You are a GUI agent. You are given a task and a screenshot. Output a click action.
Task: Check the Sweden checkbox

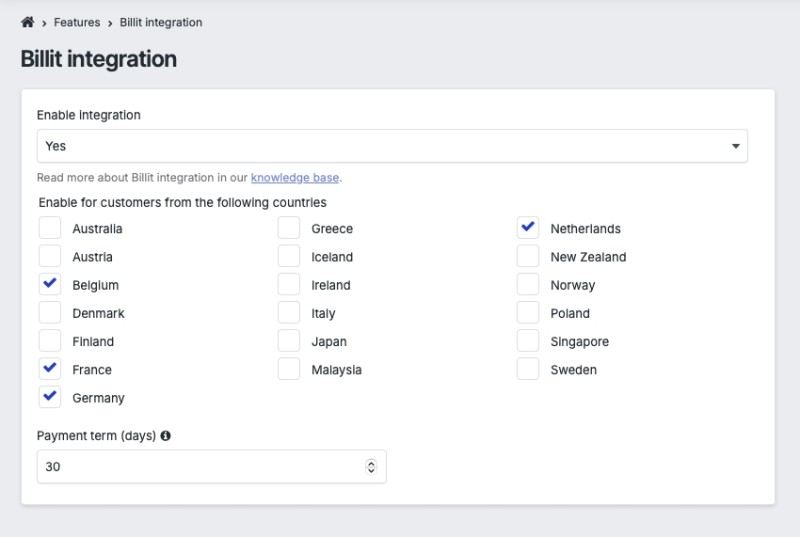pos(528,368)
